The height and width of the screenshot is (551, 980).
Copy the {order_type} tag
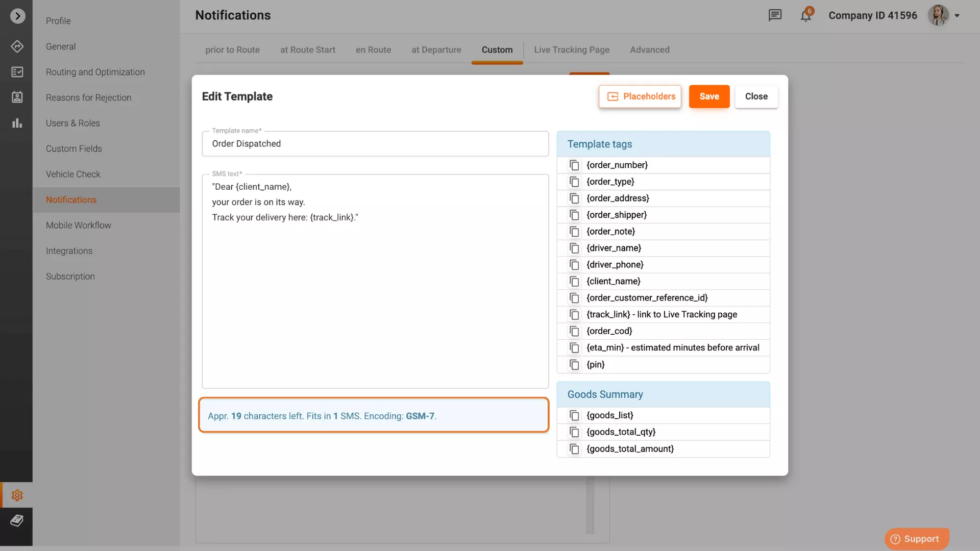pos(574,182)
